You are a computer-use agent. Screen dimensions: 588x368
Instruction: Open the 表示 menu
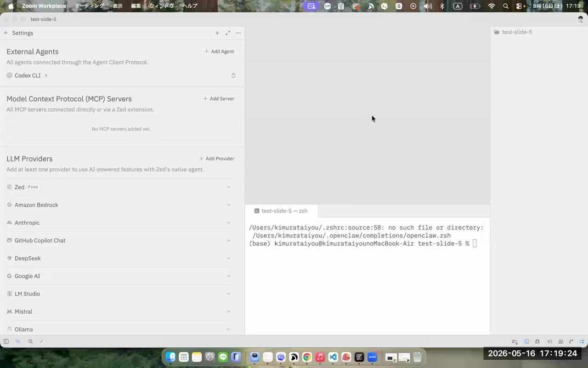point(118,6)
